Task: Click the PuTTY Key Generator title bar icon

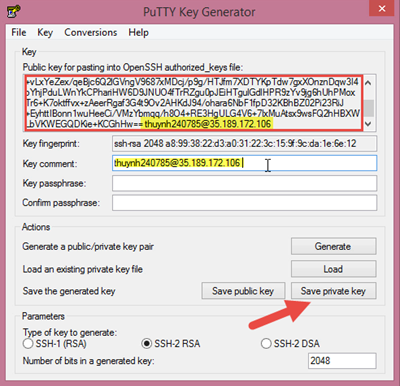Action: pos(13,11)
